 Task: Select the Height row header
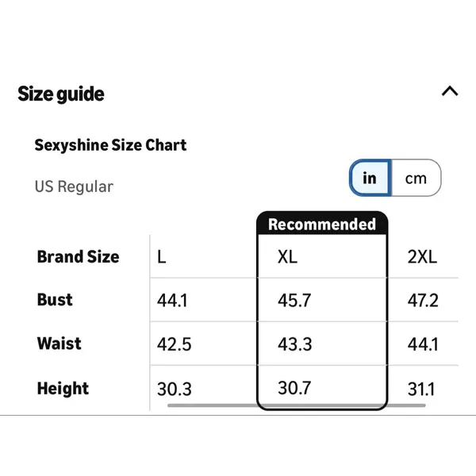pyautogui.click(x=63, y=388)
